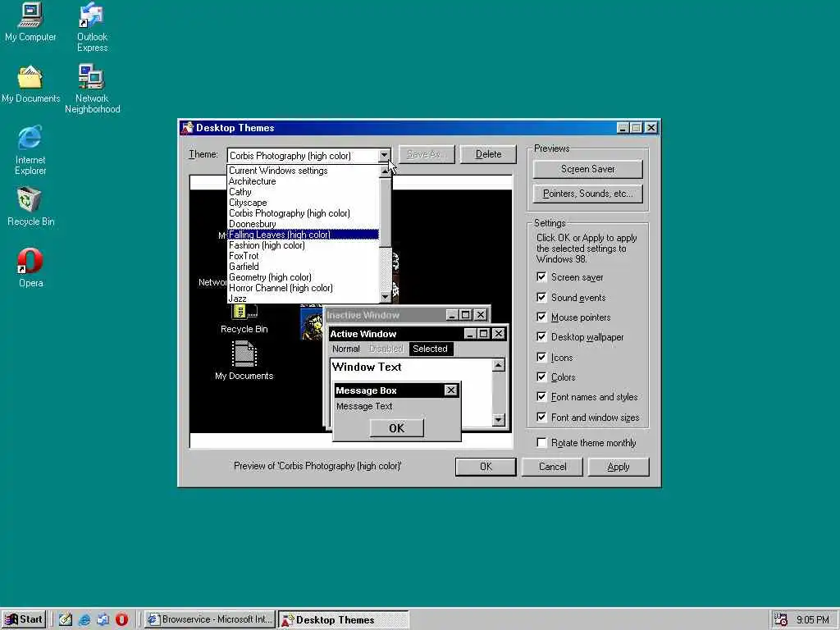840x630 pixels.
Task: Click preview My Documents icon
Action: (244, 361)
